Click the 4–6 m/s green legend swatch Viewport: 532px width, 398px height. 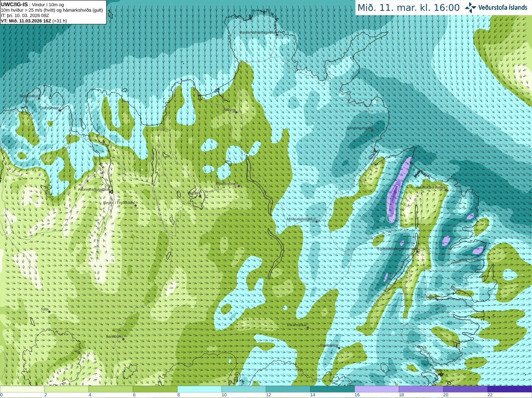coord(111,389)
